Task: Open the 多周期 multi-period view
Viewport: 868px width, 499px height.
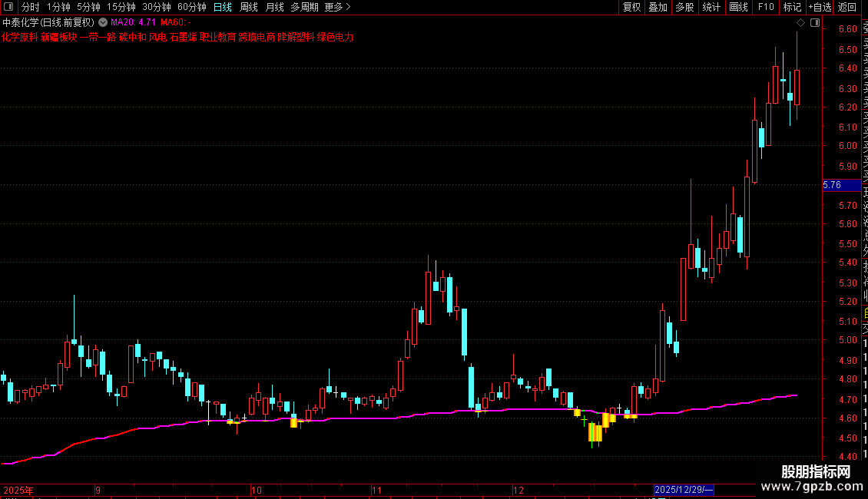Action: (304, 7)
